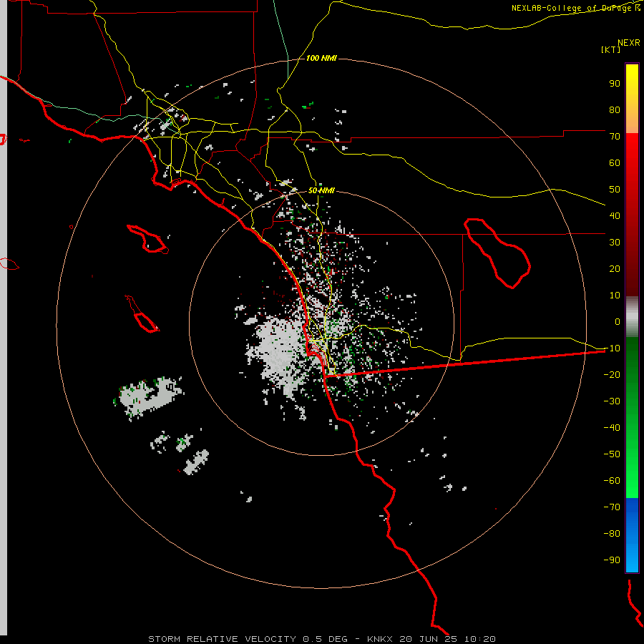Click the 10:20 timestamp in footer
The width and height of the screenshot is (644, 644).
pos(481,639)
